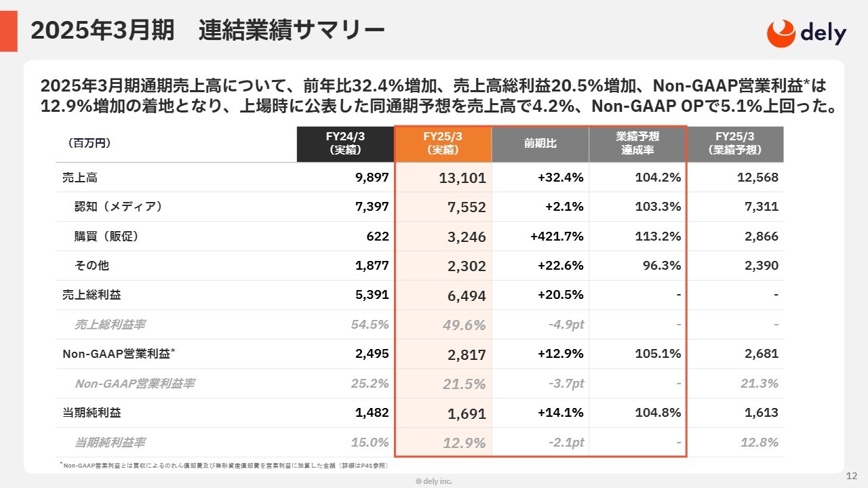Click the 13,101 sales value cell
Viewport: 868px width, 488px height.
(x=462, y=179)
